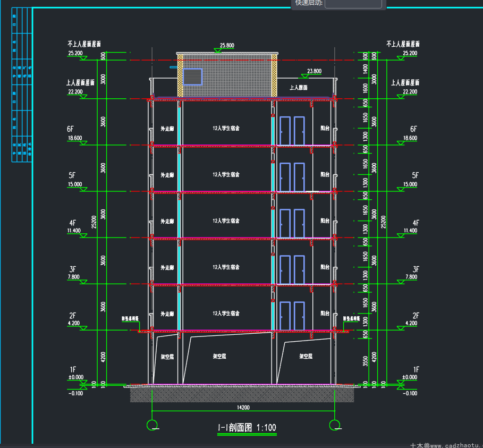This screenshot has width=483, height=448.
Task: Click the 1F floor label on the left
Action: pos(73,369)
